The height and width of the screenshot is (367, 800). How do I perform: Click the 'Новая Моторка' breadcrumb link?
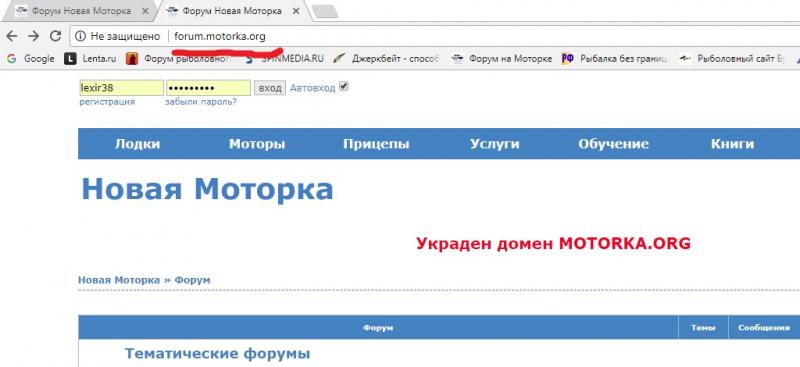pyautogui.click(x=118, y=280)
